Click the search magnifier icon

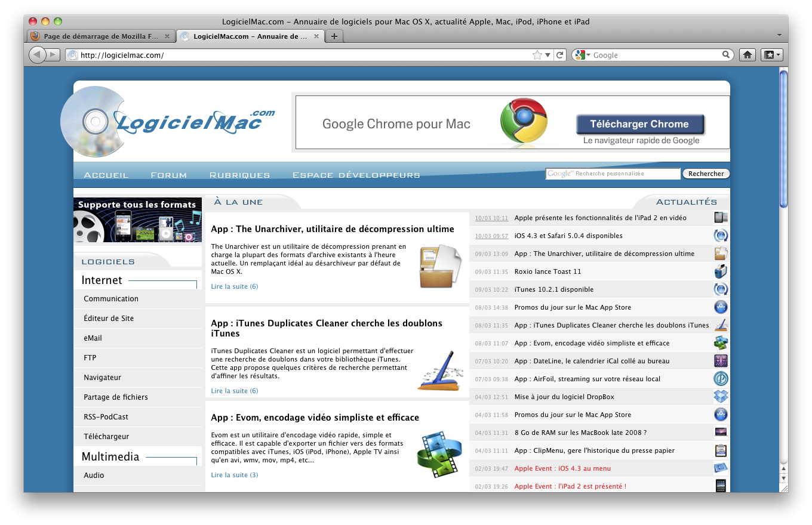point(726,55)
